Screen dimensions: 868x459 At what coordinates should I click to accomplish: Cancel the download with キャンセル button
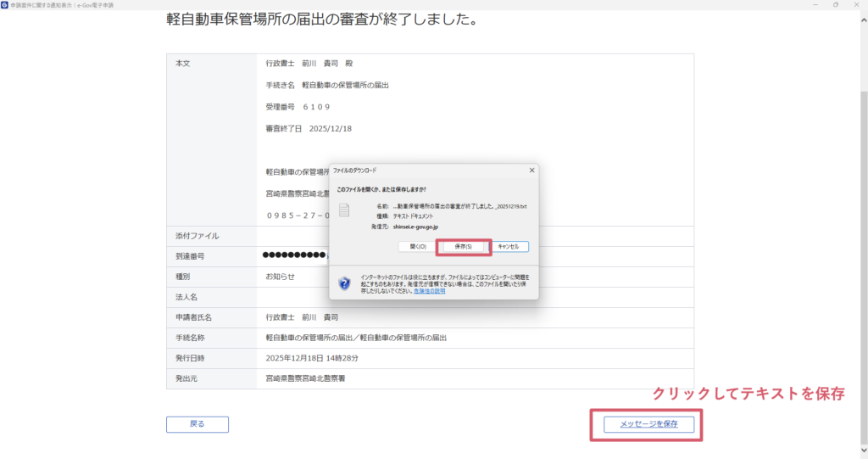(x=509, y=246)
